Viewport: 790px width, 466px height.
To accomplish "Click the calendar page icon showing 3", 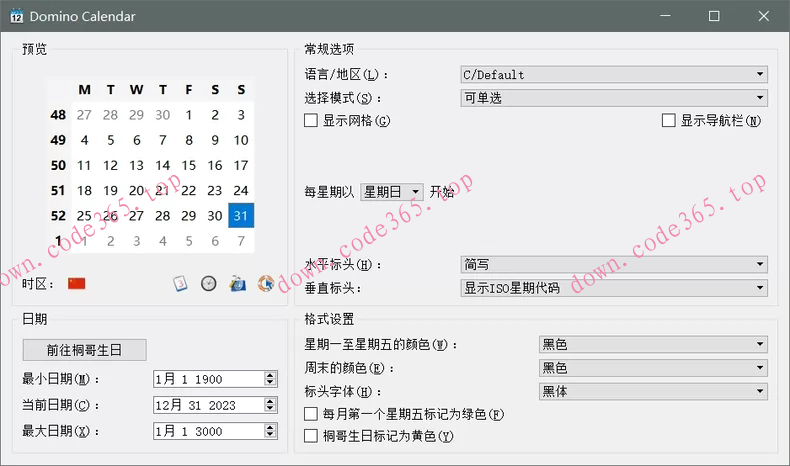I will (180, 284).
